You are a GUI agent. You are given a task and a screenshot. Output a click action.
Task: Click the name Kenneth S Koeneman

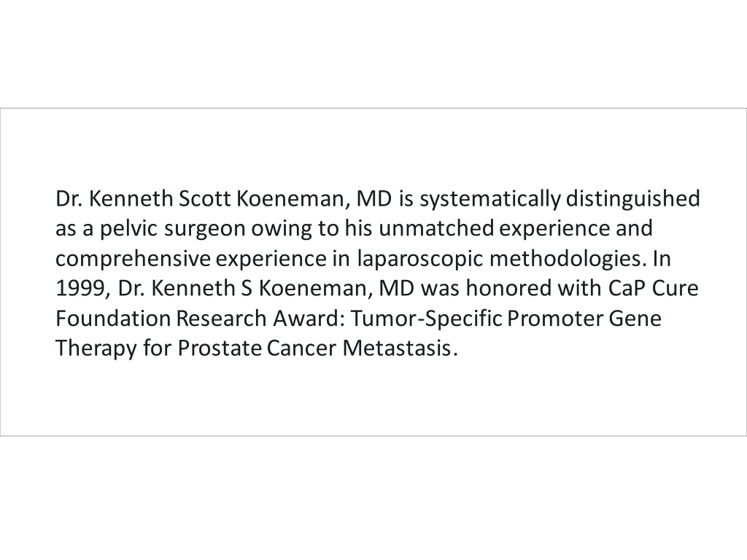tap(259, 288)
